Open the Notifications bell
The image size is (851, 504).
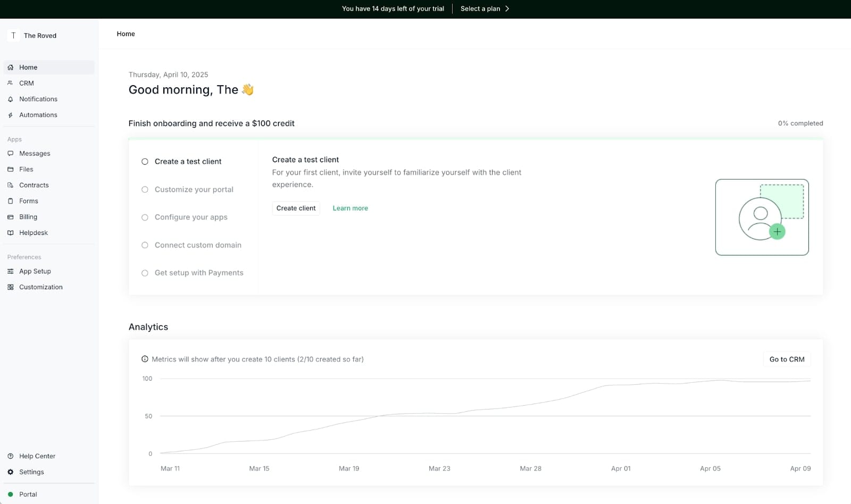point(38,99)
